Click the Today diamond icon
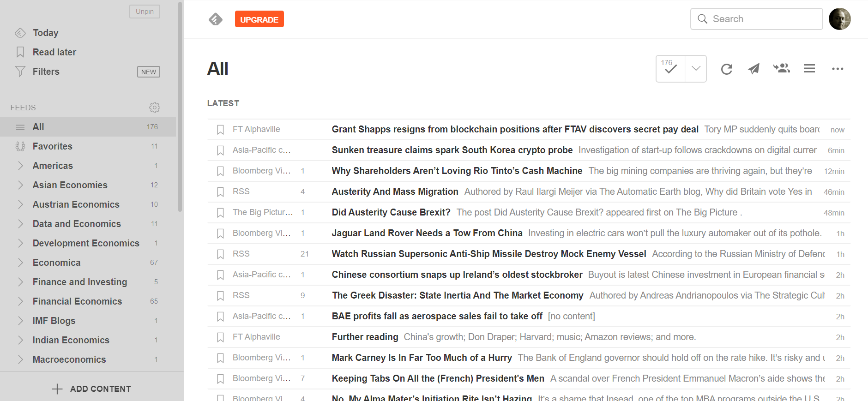 (x=20, y=33)
